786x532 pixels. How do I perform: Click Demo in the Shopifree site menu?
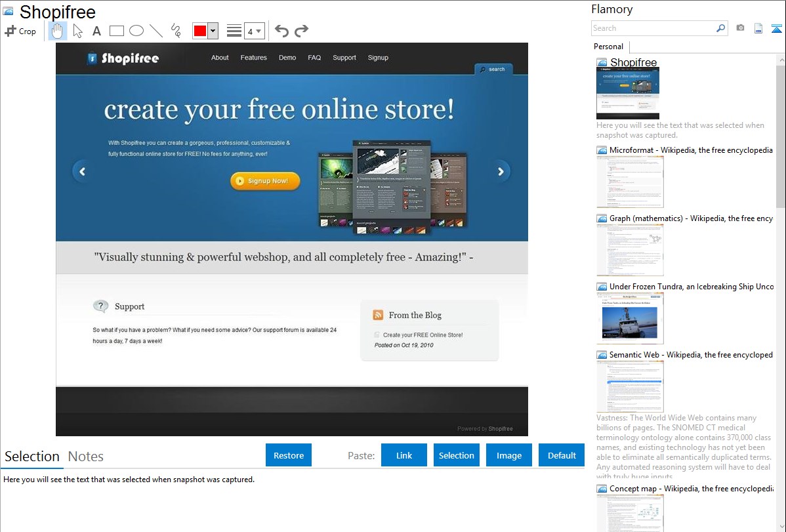coord(287,58)
